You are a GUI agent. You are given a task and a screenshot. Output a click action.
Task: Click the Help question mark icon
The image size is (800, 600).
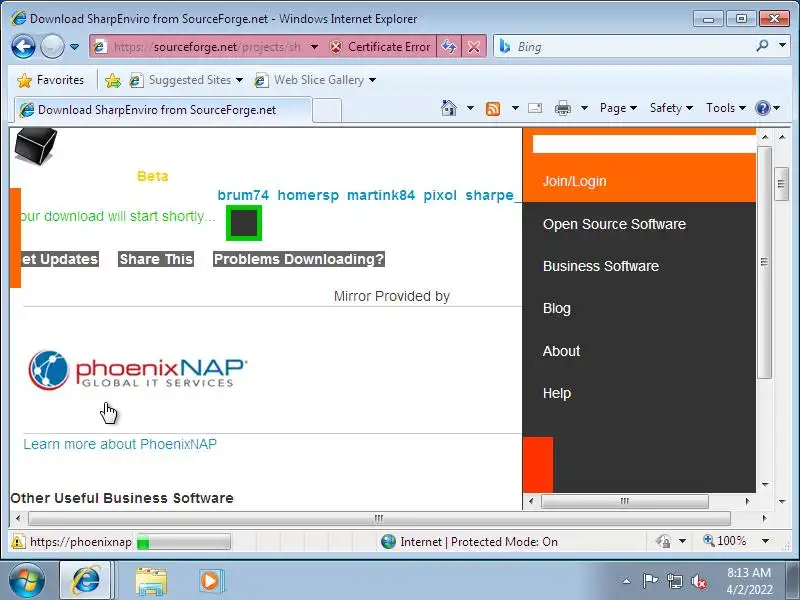tap(763, 108)
